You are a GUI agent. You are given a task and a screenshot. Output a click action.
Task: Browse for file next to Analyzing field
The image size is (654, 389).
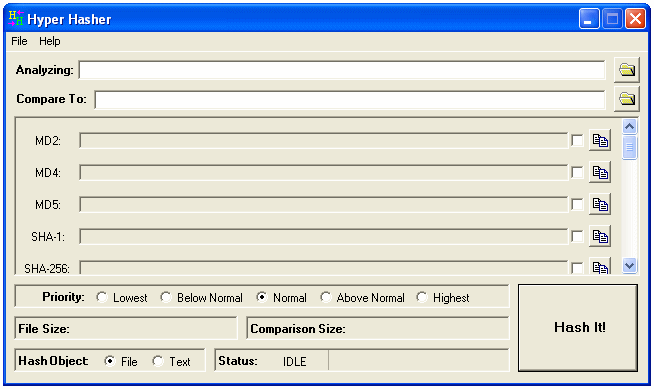pyautogui.click(x=626, y=70)
